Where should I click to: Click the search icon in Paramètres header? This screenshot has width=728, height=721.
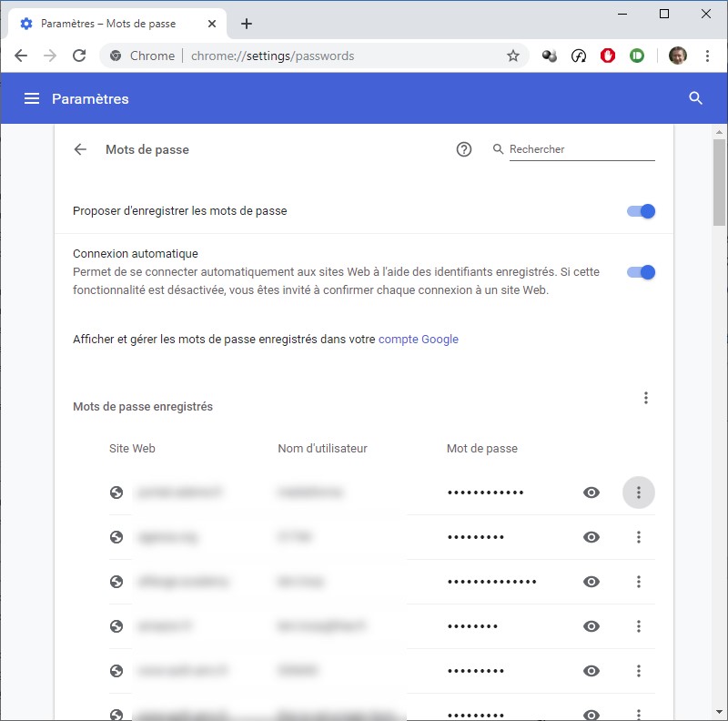point(696,98)
